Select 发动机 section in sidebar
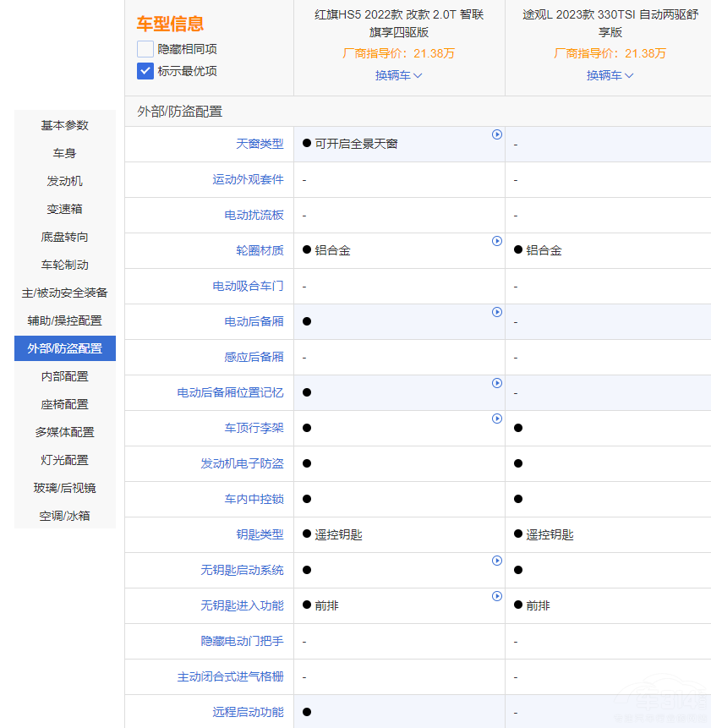The height and width of the screenshot is (728, 711). coord(65,181)
